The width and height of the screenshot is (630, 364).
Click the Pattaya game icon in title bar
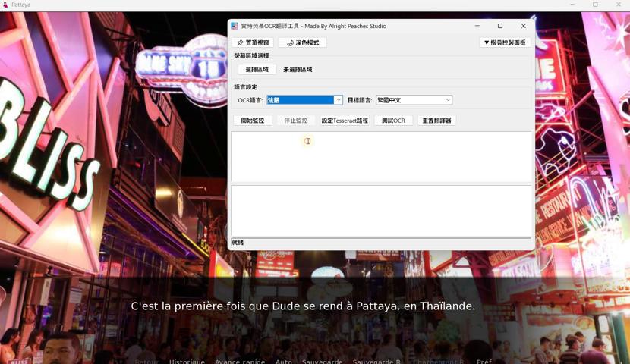5,5
